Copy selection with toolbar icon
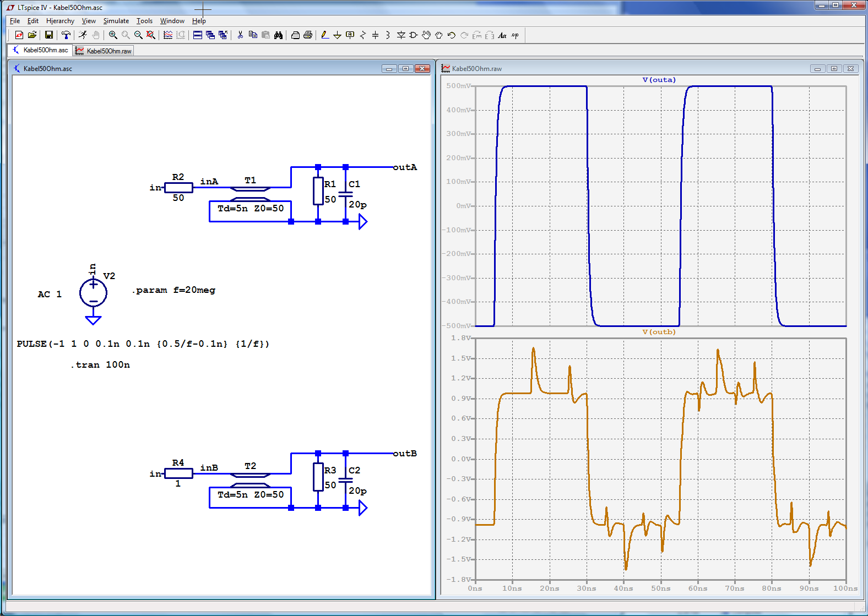This screenshot has height=616, width=868. click(253, 35)
